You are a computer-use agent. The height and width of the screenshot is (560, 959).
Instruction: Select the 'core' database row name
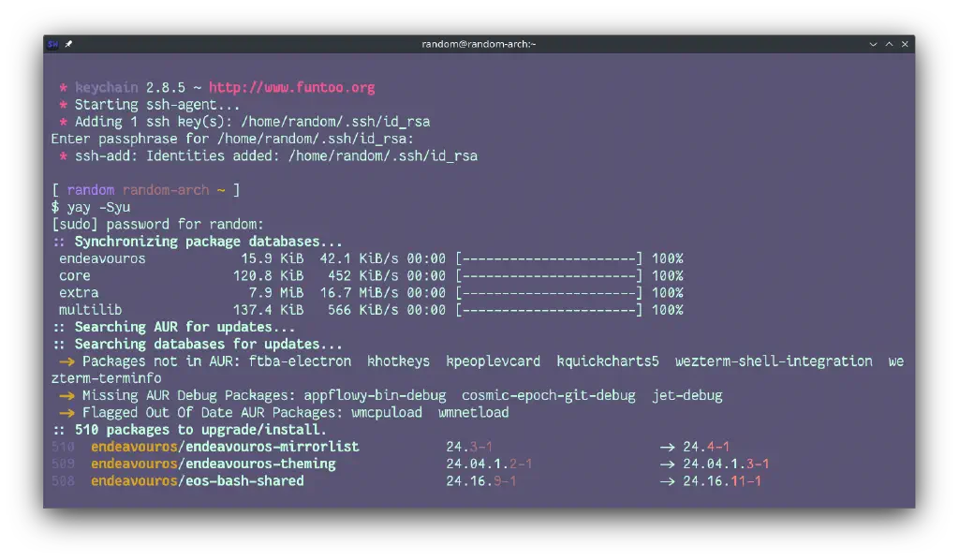75,275
